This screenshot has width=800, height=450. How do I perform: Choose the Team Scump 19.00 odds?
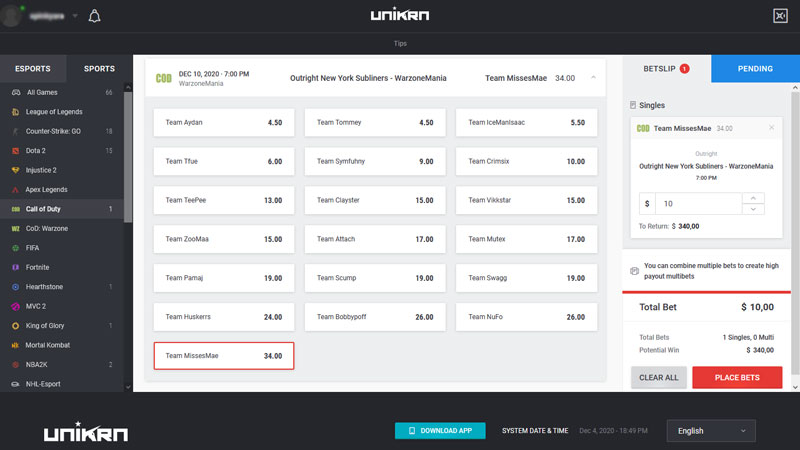tap(375, 278)
